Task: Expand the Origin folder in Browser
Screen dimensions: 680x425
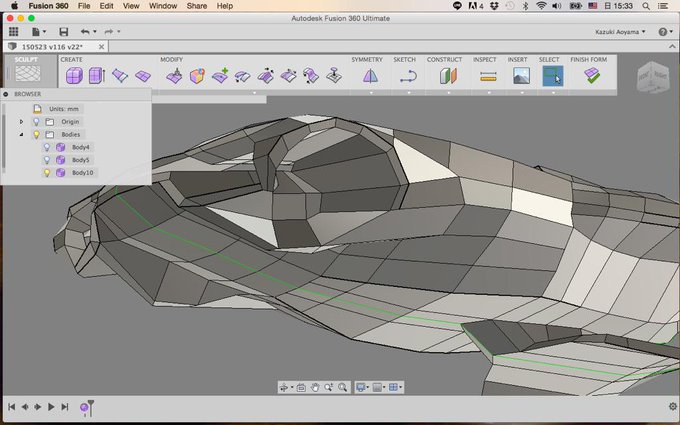Action: 21,121
